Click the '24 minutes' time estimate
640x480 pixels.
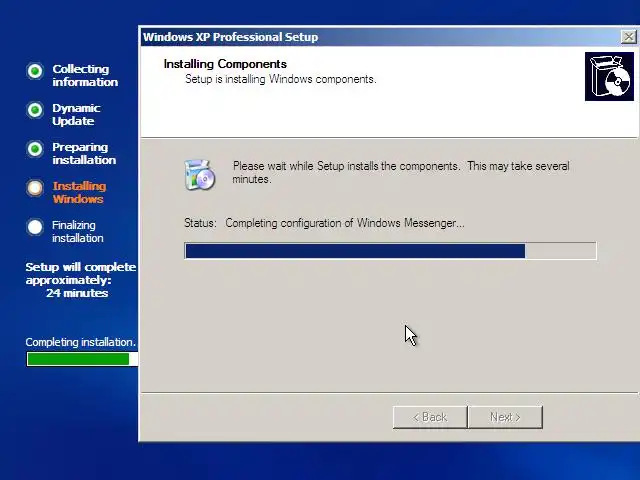pyautogui.click(x=77, y=293)
